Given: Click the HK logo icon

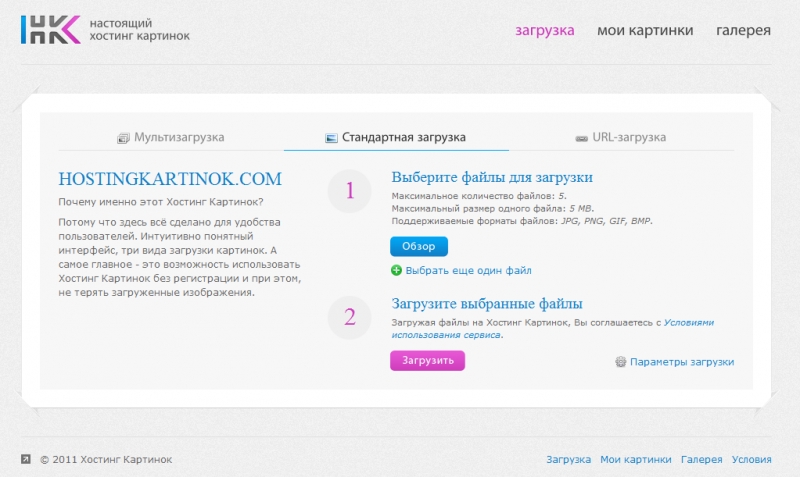Looking at the screenshot, I should [x=49, y=30].
